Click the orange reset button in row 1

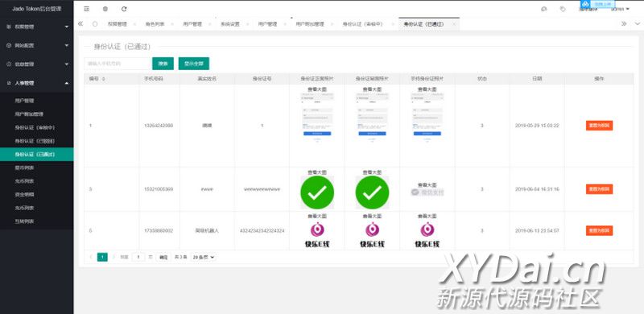tap(599, 126)
